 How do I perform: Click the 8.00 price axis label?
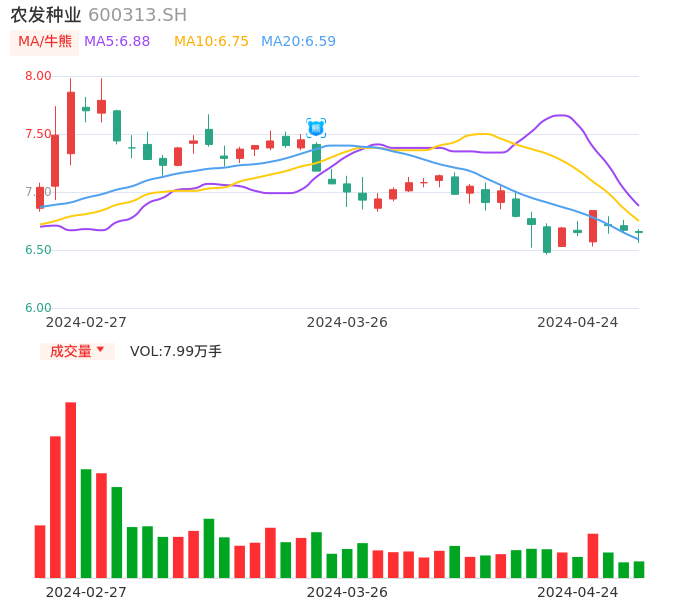click(38, 76)
